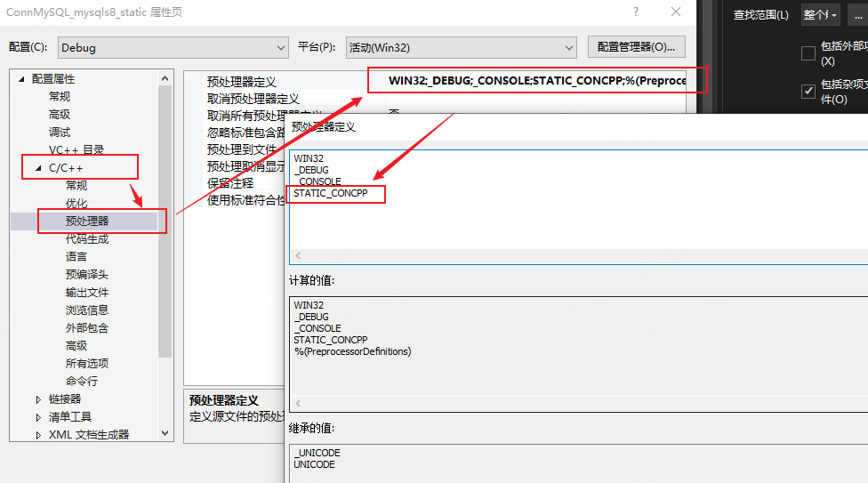Select 预处理器 in the C/C++ tree
Image resolution: width=868 pixels, height=483 pixels.
click(x=87, y=221)
